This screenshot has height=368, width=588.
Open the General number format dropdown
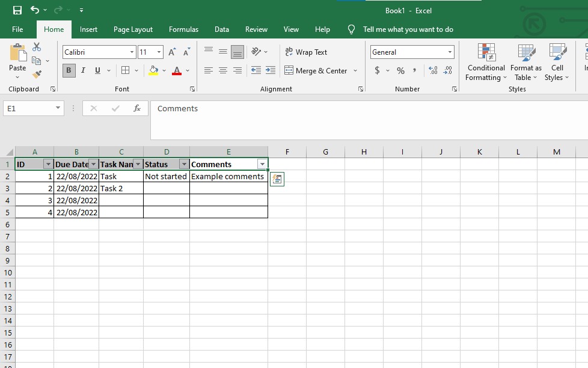449,52
